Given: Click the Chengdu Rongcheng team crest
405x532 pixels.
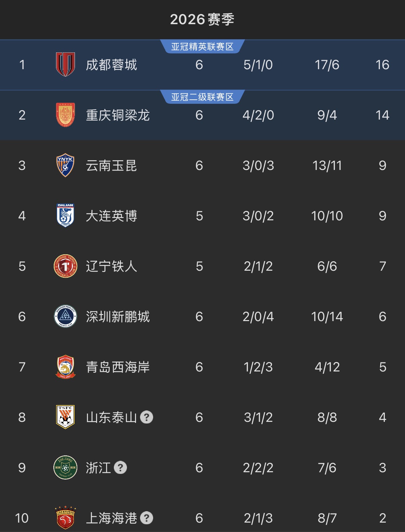Looking at the screenshot, I should [65, 64].
